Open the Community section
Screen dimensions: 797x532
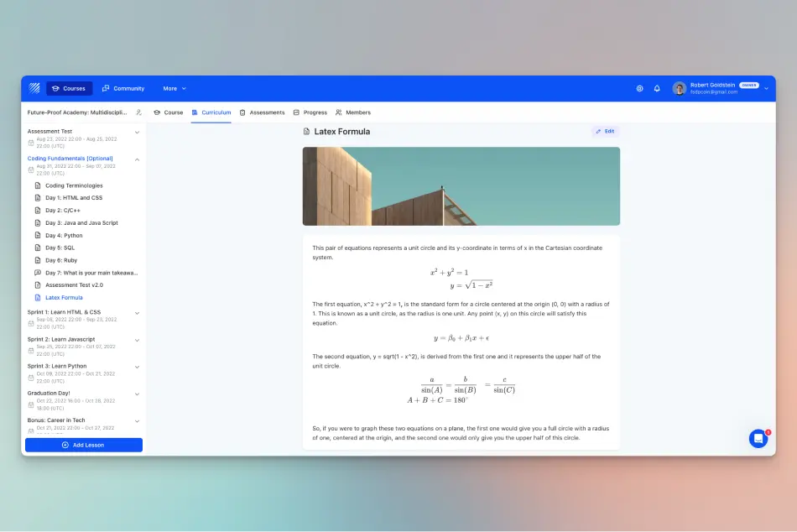pyautogui.click(x=123, y=88)
